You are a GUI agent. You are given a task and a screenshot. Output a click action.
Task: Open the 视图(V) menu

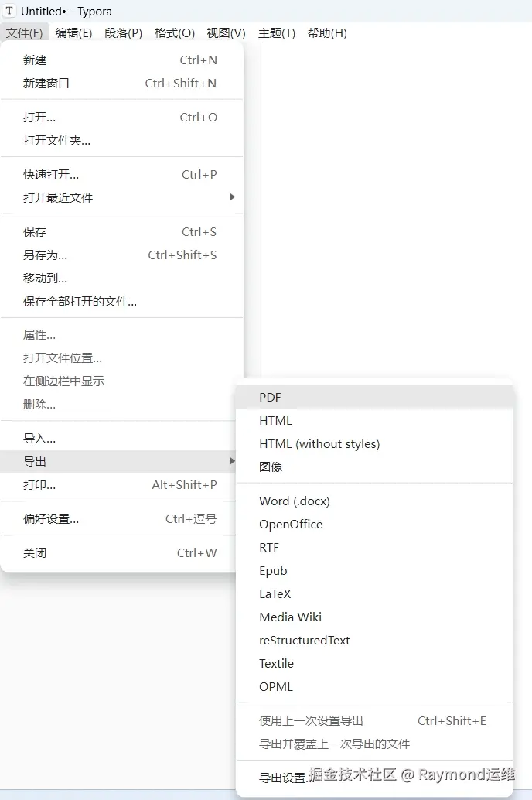tap(226, 32)
